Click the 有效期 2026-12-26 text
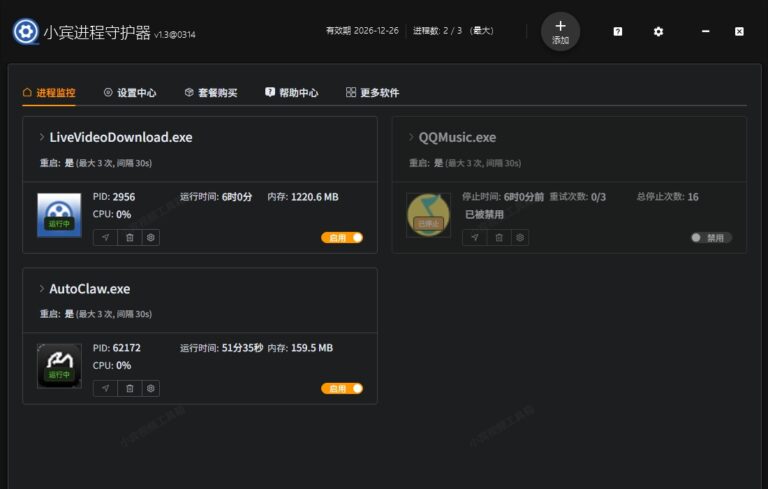 (x=362, y=31)
